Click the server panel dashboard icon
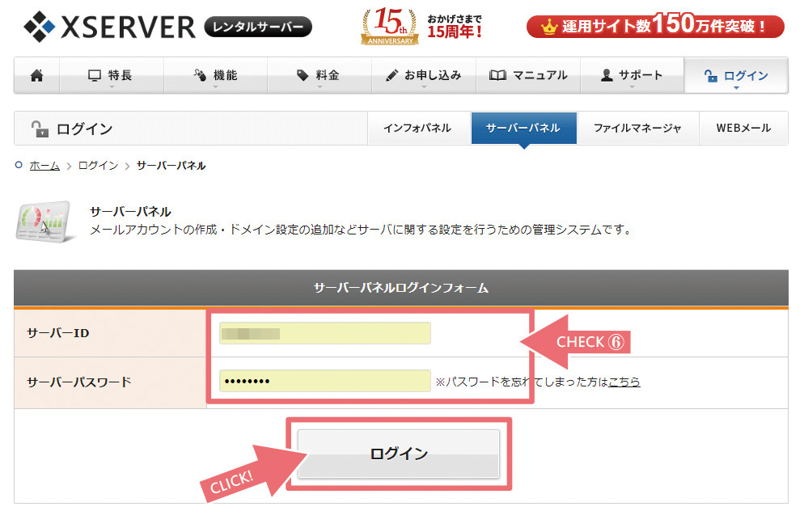Image resolution: width=804 pixels, height=532 pixels. click(44, 222)
